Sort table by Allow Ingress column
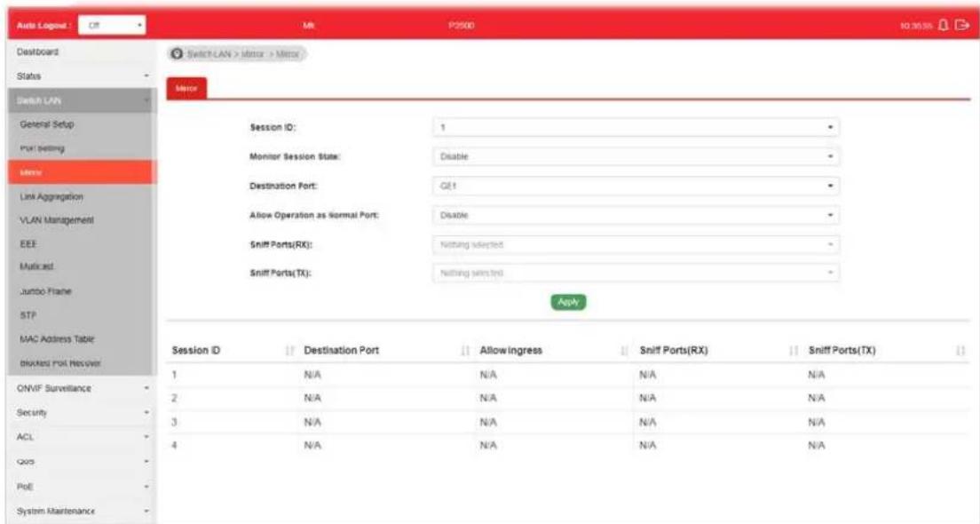This screenshot has height=524, width=980. tap(624, 351)
